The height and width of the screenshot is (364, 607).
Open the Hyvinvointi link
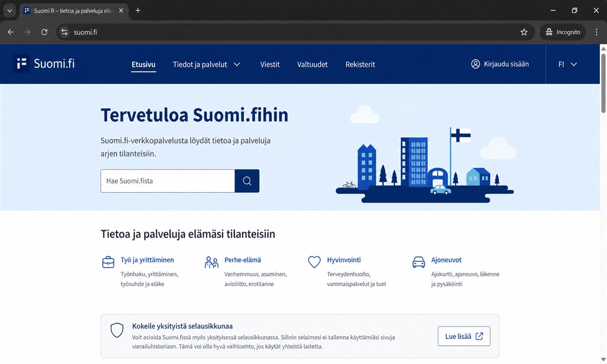(344, 260)
